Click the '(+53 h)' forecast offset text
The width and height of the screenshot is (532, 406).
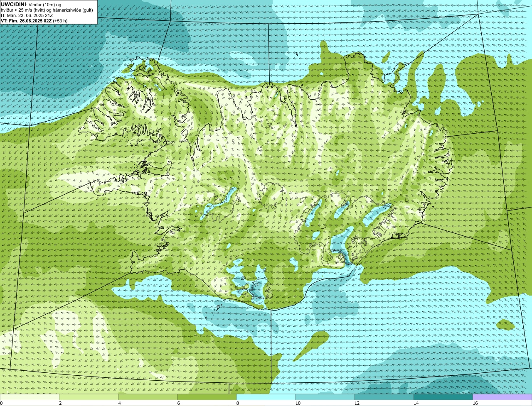[x=60, y=21]
